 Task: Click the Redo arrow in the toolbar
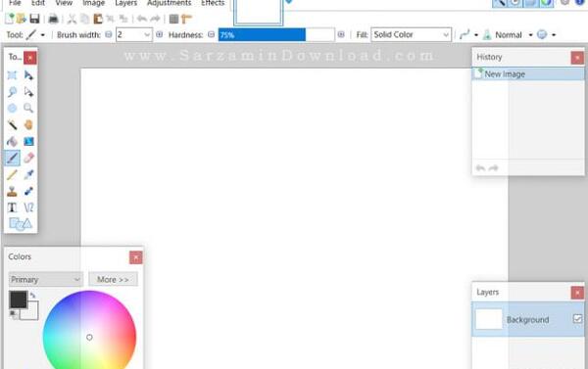point(155,19)
